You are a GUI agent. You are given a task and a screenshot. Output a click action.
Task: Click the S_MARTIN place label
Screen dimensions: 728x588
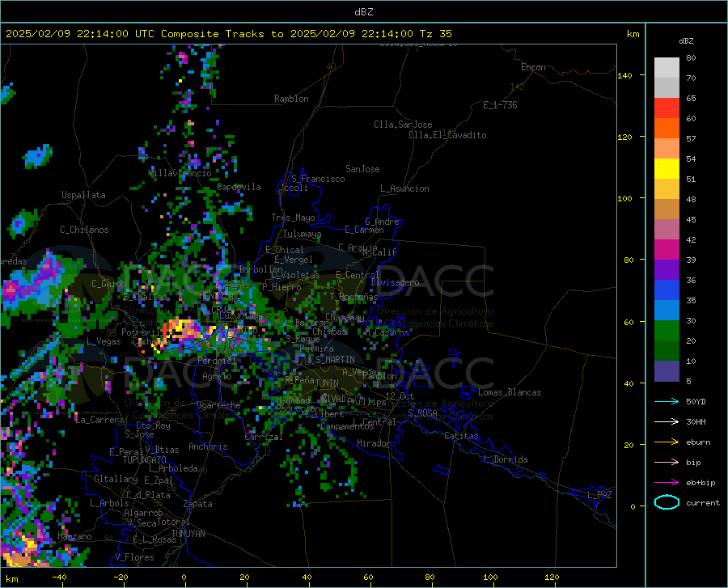click(x=335, y=360)
